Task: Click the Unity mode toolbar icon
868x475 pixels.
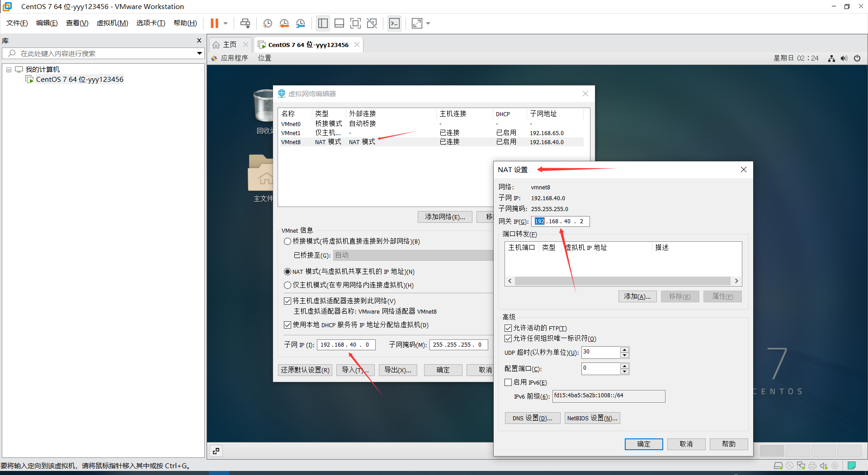Action: tap(372, 23)
